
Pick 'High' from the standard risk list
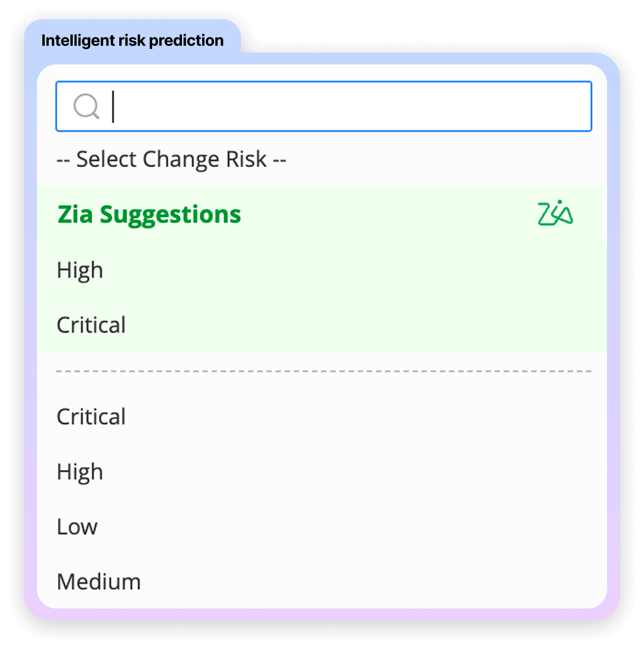click(x=80, y=472)
